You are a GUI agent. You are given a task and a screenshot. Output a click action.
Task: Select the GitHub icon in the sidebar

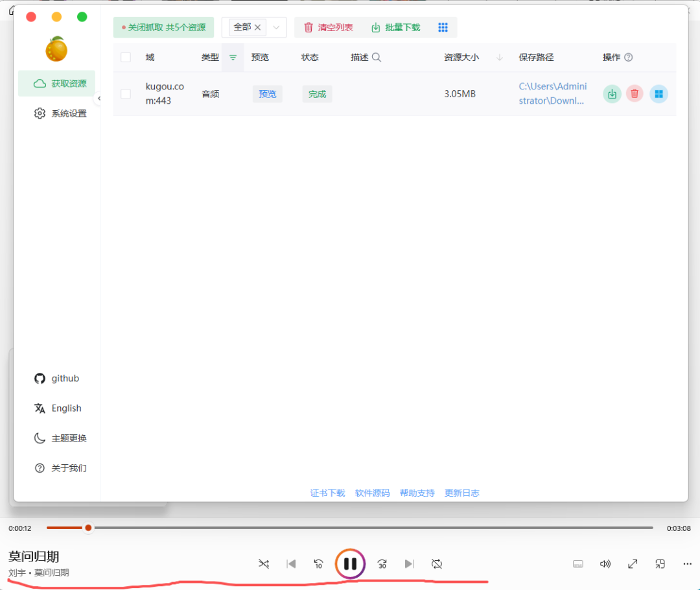click(x=40, y=378)
